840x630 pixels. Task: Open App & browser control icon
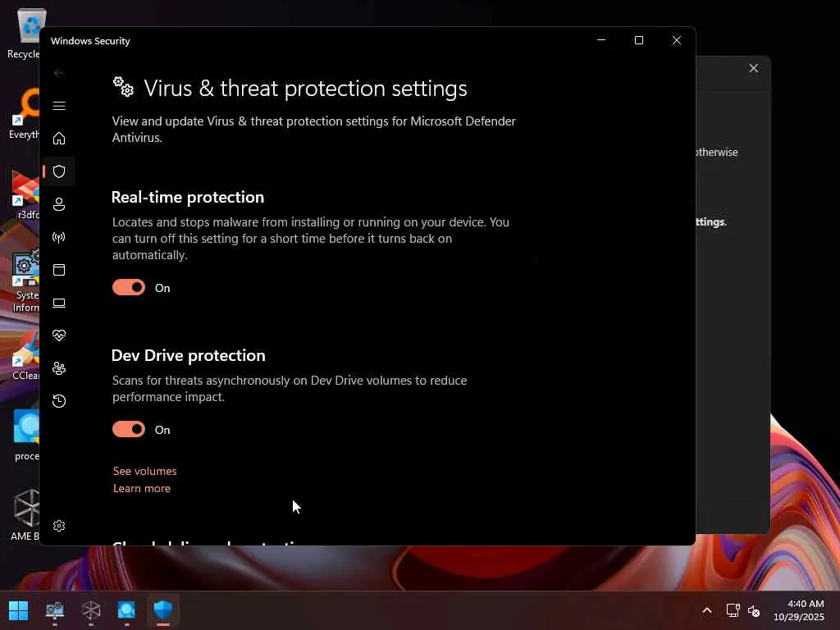coord(59,269)
